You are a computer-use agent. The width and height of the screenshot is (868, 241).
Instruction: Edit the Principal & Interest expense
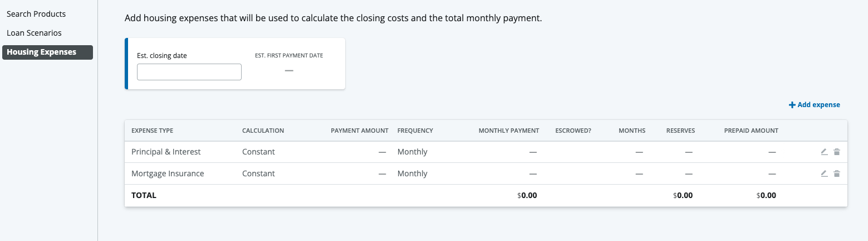pos(824,152)
